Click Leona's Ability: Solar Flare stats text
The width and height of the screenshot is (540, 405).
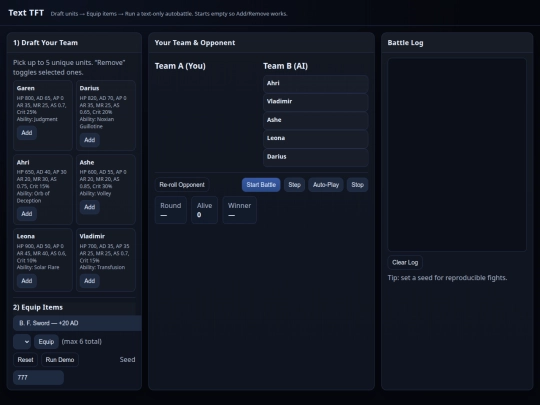coord(38,267)
